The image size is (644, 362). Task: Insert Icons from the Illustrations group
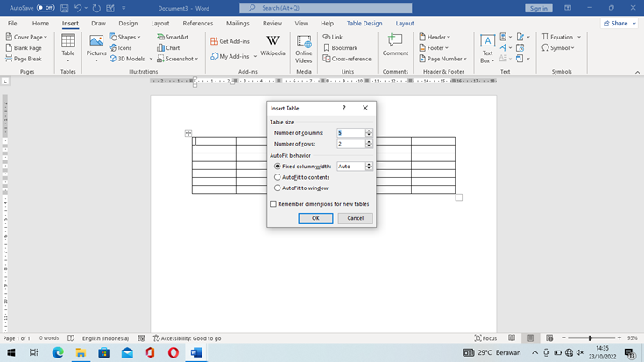120,47
